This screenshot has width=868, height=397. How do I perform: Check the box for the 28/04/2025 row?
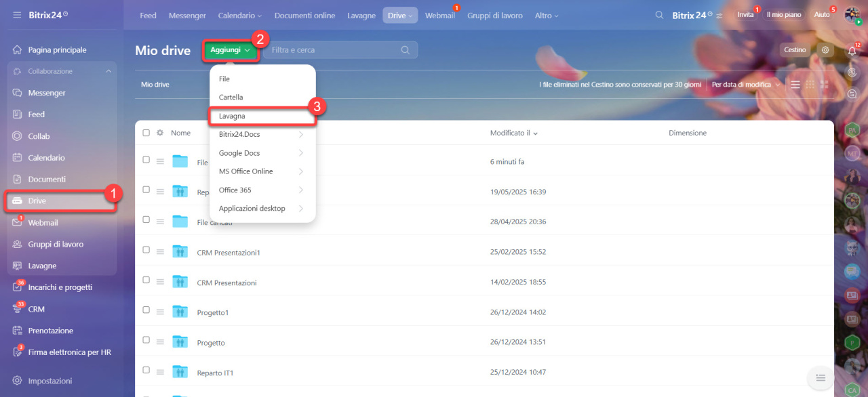tap(146, 220)
